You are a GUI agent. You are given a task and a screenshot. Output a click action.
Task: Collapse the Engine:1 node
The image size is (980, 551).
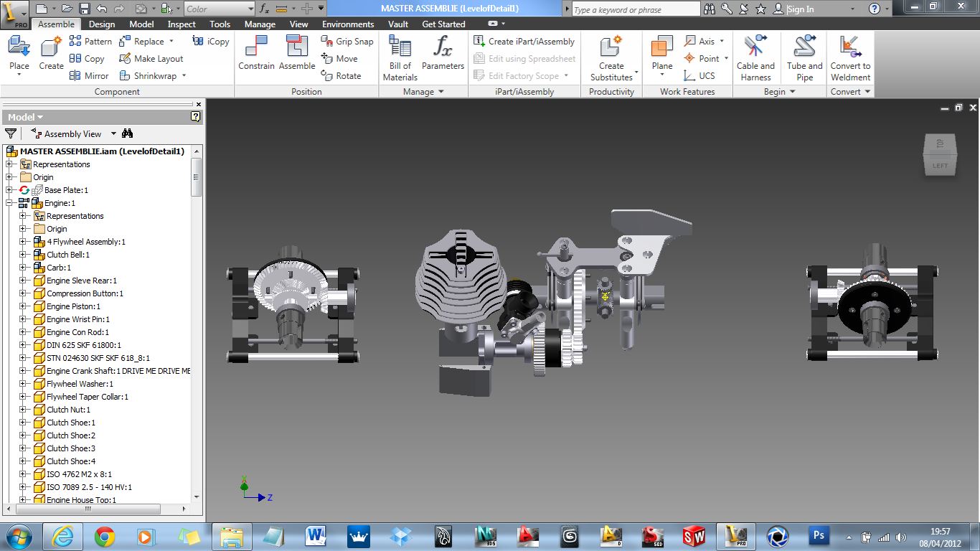(x=9, y=203)
